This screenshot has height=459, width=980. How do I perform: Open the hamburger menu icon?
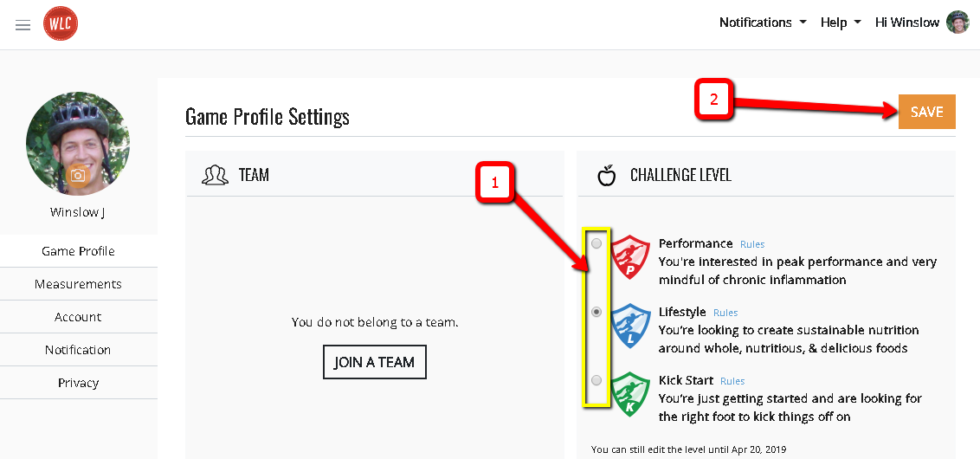pyautogui.click(x=23, y=25)
